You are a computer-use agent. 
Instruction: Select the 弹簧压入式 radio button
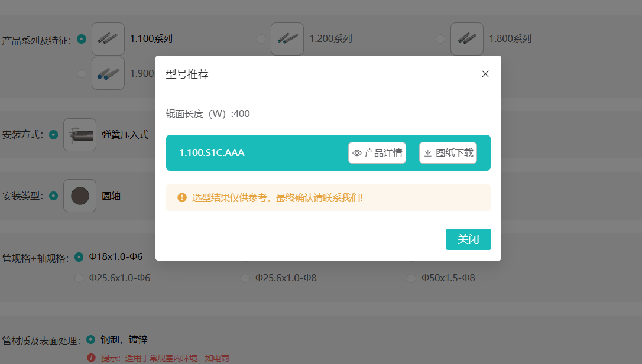[x=54, y=135]
